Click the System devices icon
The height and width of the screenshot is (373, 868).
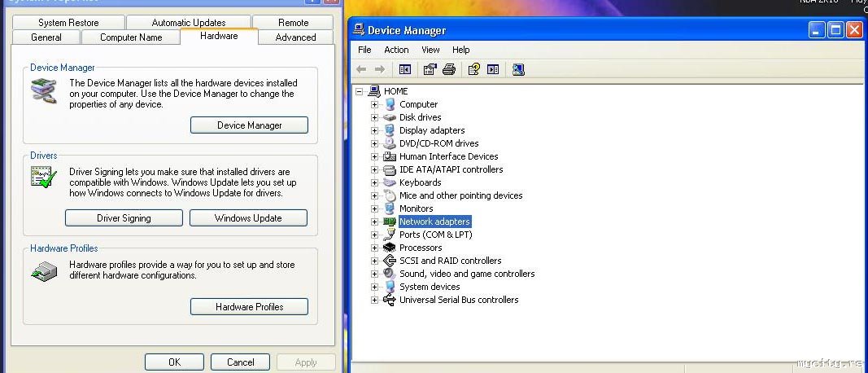tap(390, 287)
